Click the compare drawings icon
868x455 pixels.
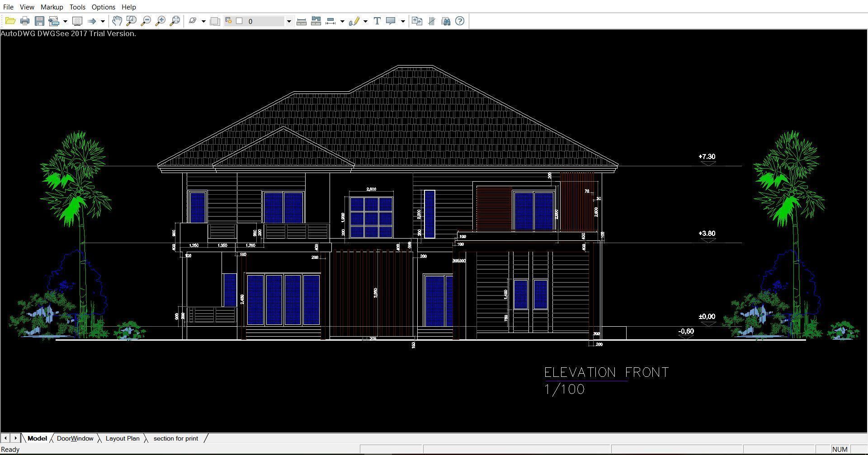tap(417, 21)
